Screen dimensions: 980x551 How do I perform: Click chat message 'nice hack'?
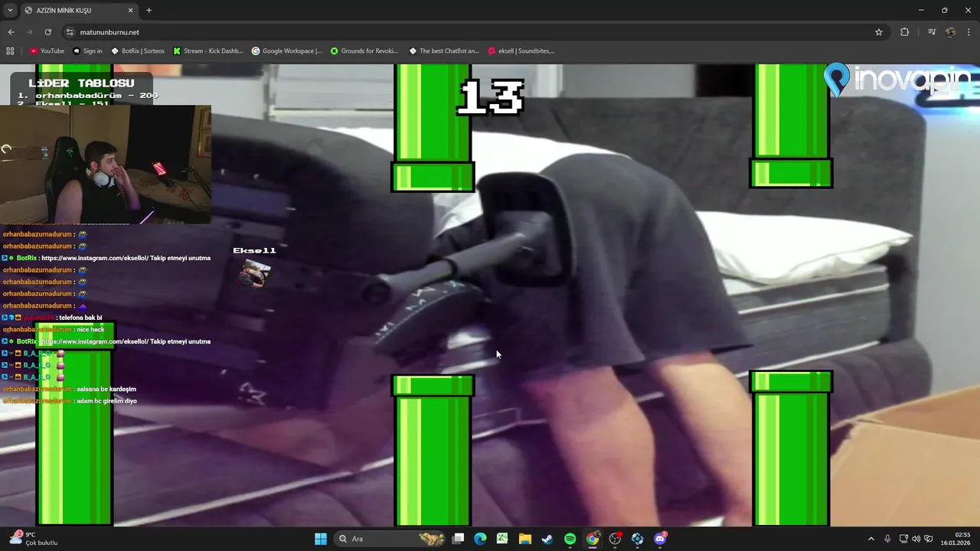tap(90, 329)
